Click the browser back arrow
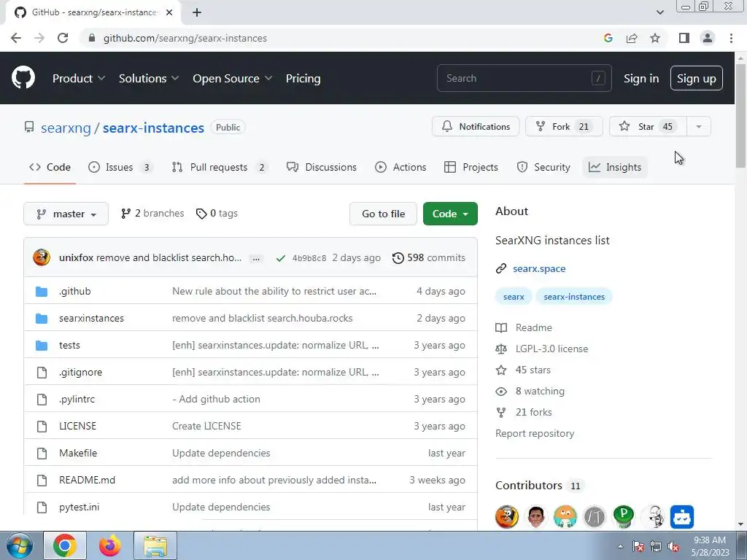This screenshot has height=560, width=747. [16, 38]
